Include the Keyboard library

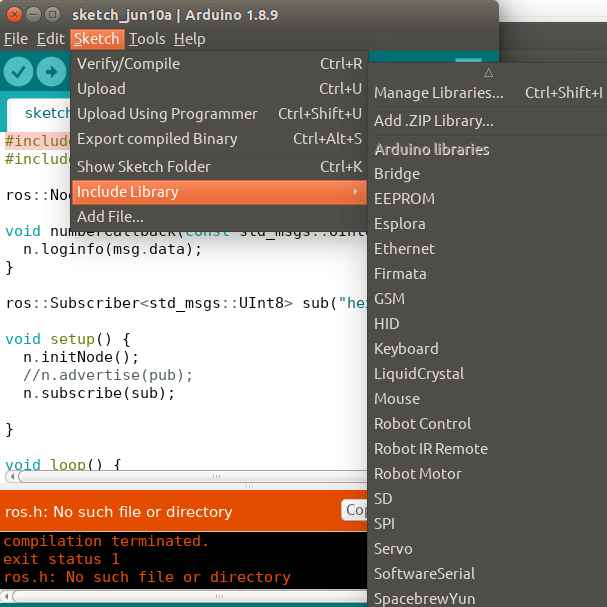[x=488, y=349]
